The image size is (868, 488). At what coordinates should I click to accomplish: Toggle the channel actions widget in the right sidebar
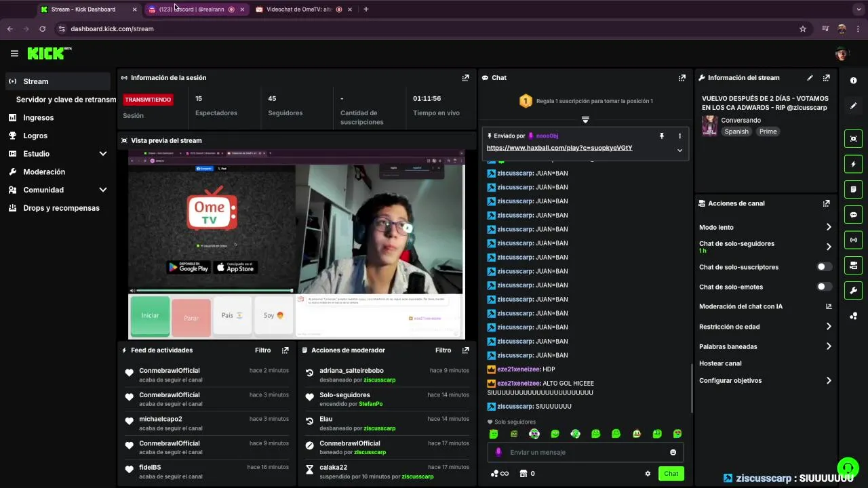853,265
